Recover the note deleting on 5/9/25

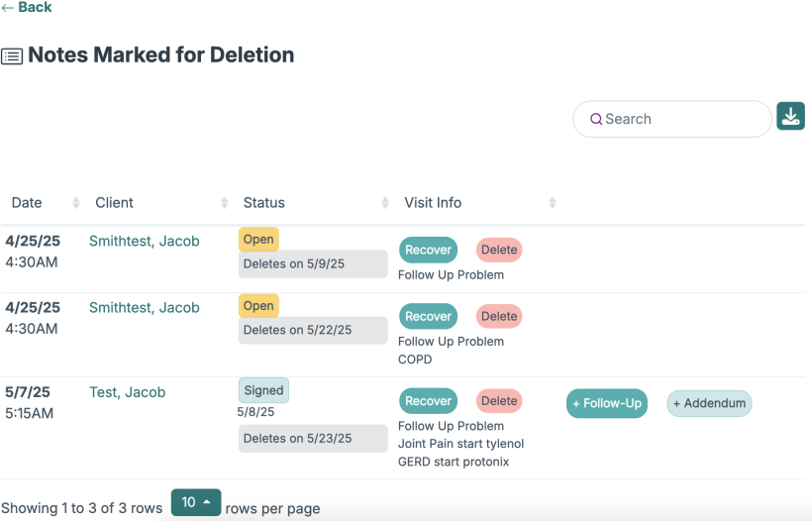[428, 250]
